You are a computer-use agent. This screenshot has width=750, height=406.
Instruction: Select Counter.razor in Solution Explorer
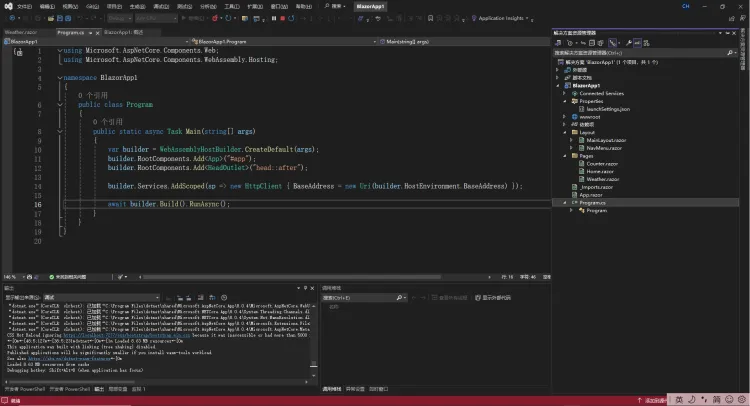[602, 163]
